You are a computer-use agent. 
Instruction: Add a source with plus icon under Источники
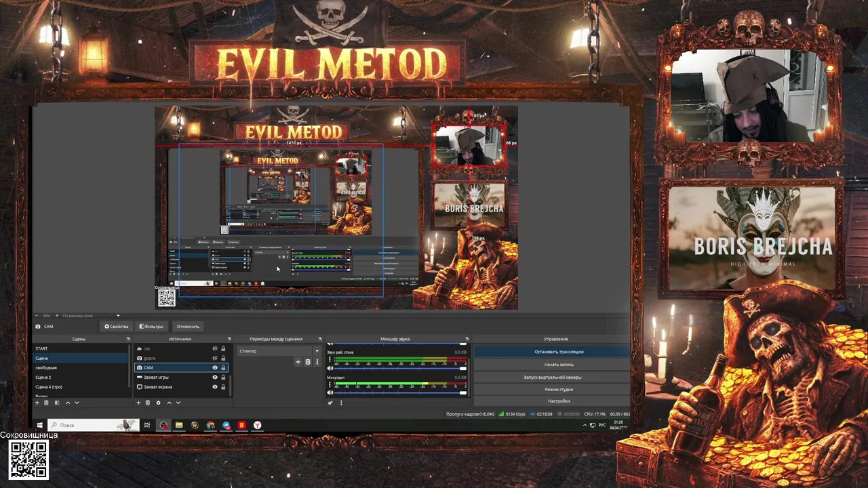click(138, 403)
